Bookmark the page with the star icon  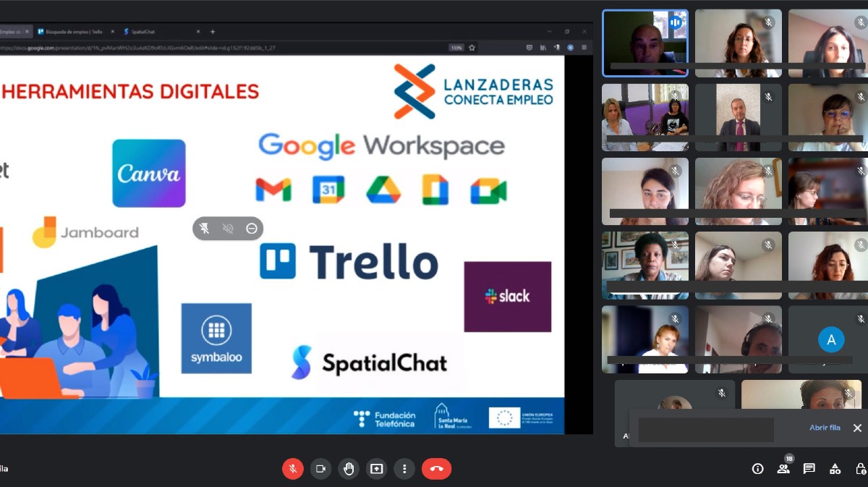tap(472, 48)
